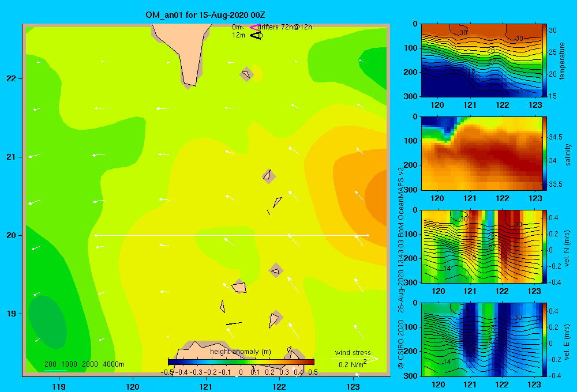This screenshot has height=392, width=577.
Task: Click longitude label 122 on main map
Action: [x=279, y=386]
